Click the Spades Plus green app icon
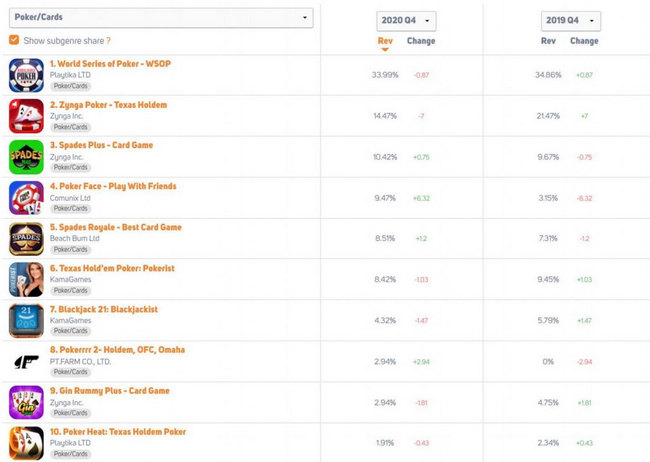The height and width of the screenshot is (462, 650). 26,157
